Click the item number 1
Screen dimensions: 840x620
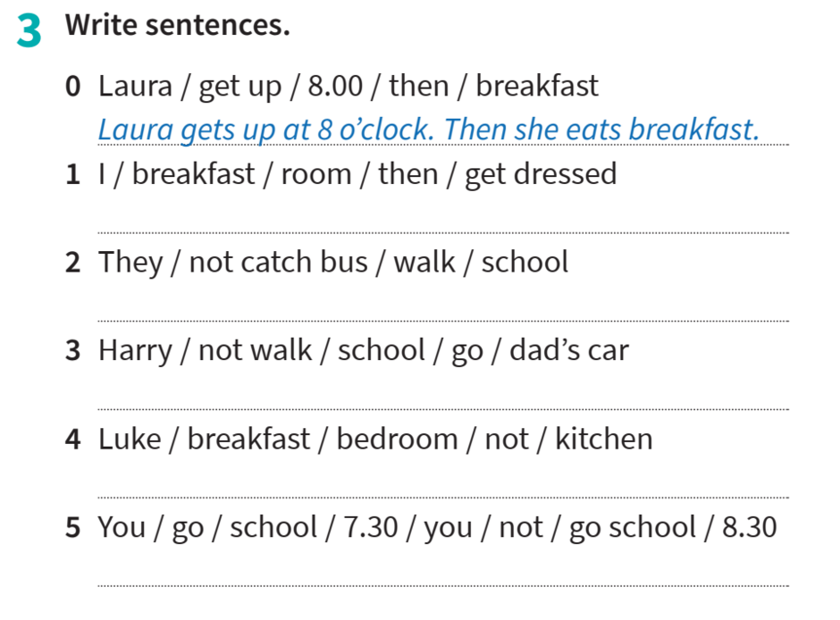pos(73,174)
